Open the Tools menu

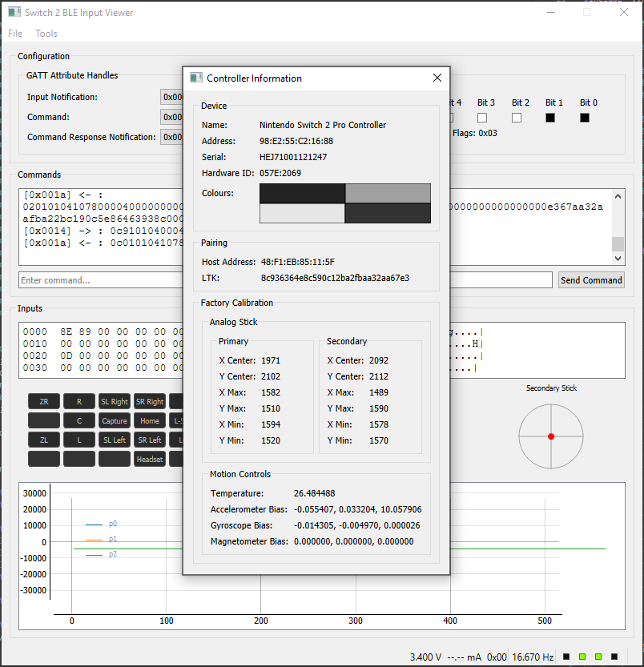(46, 33)
